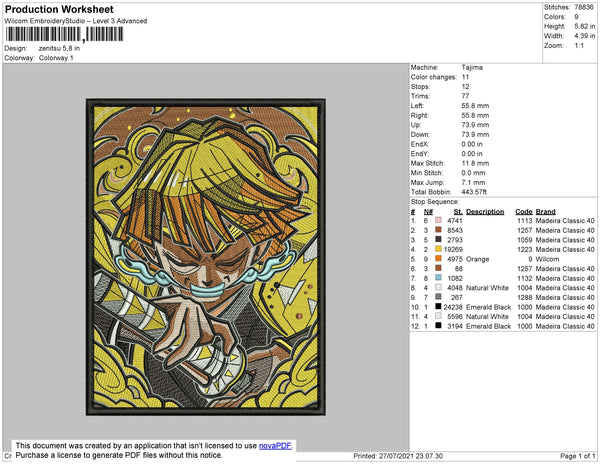The height and width of the screenshot is (464, 600).
Task: Click the 'Code' column header
Action: [x=524, y=212]
